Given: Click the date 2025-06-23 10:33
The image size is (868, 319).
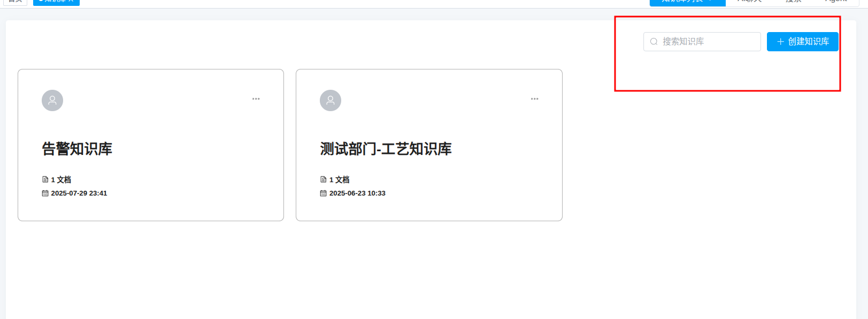Looking at the screenshot, I should [x=357, y=193].
